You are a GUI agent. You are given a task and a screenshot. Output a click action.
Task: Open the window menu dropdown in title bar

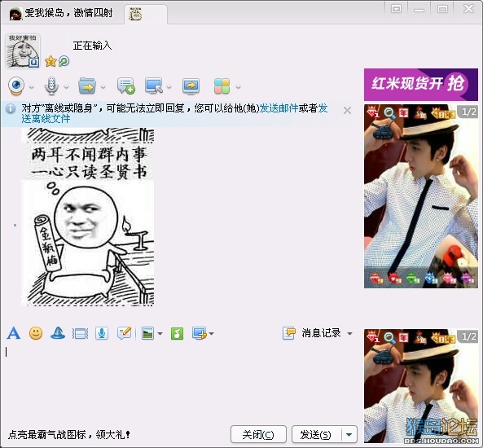point(396,9)
